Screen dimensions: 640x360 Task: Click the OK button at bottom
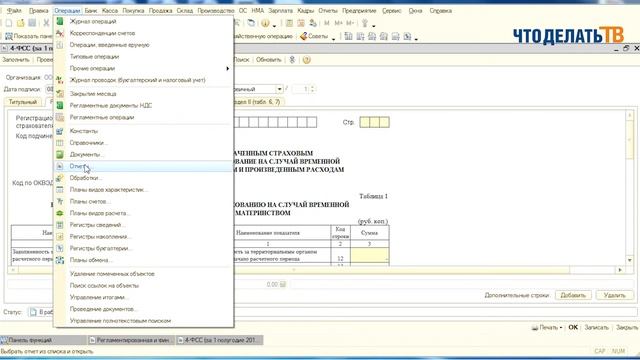click(573, 328)
